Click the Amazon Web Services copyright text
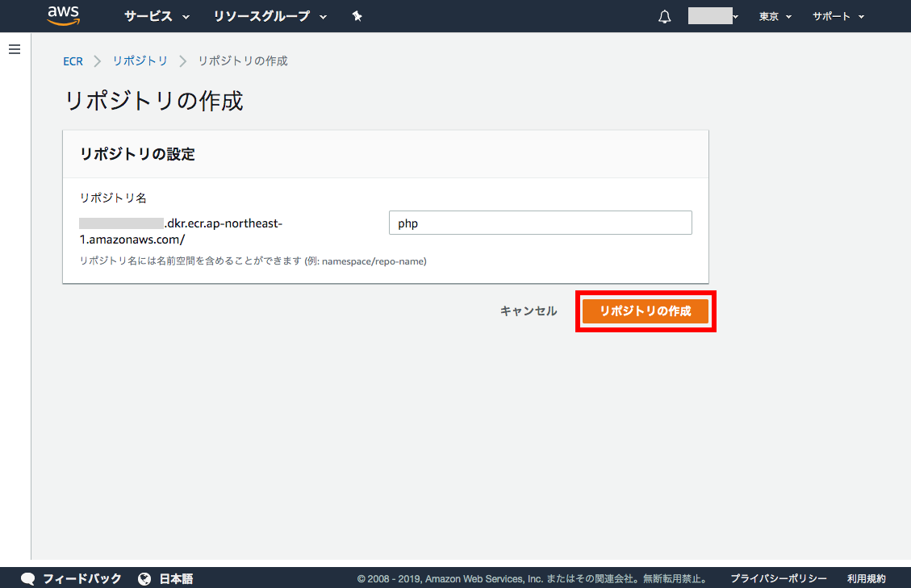 click(x=533, y=578)
